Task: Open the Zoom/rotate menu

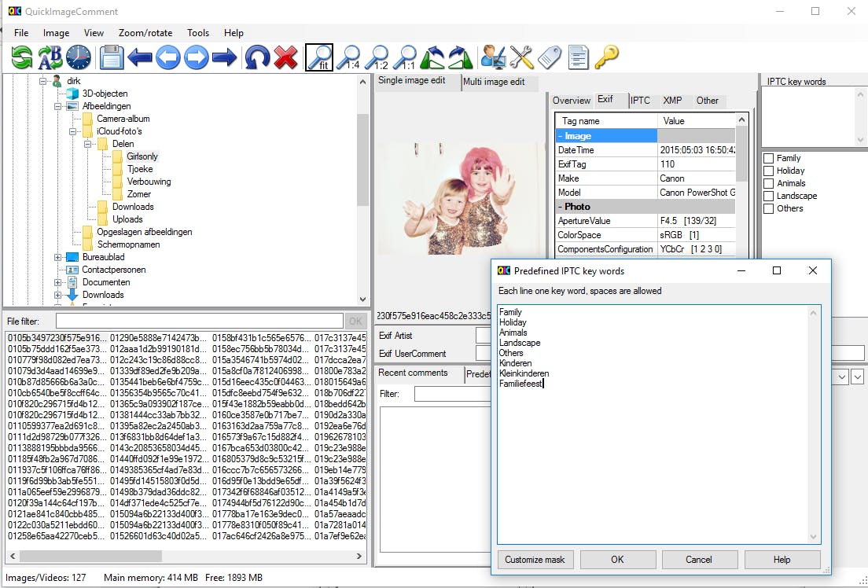Action: tap(145, 33)
